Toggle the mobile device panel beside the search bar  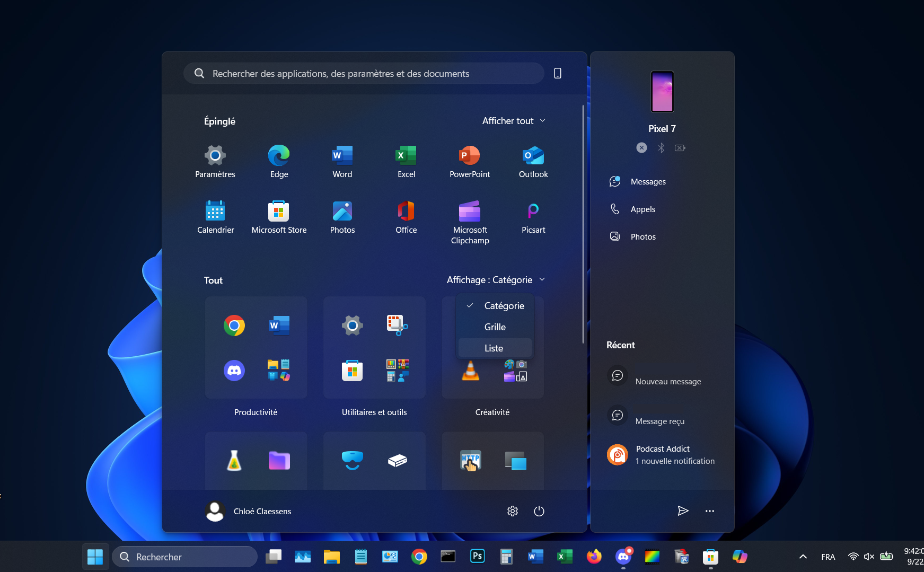pos(557,73)
